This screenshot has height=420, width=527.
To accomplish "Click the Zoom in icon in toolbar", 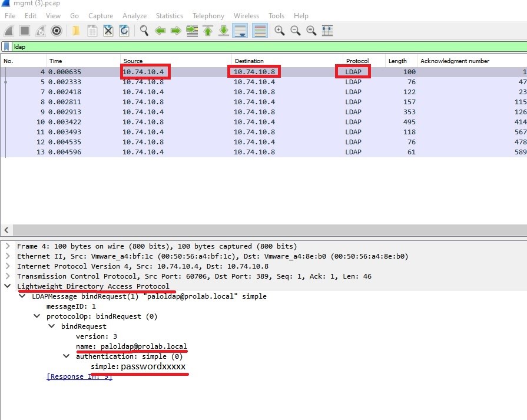I will (280, 31).
